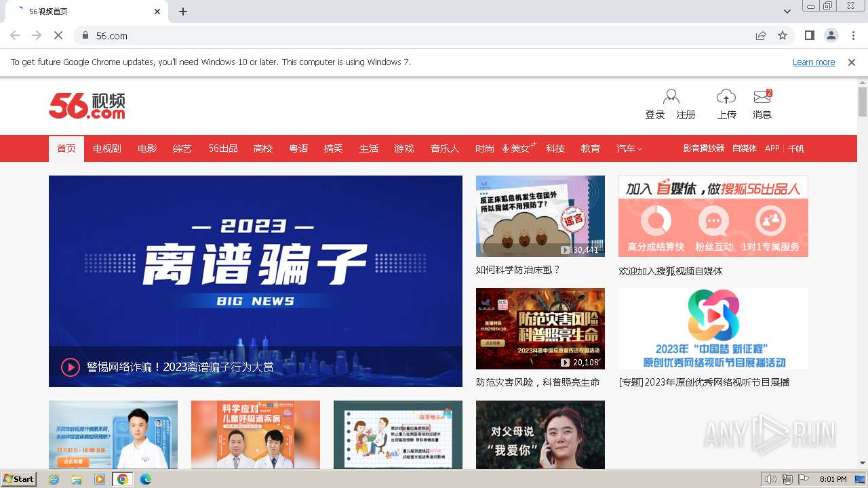The width and height of the screenshot is (868, 488).
Task: Open the Windows Start menu
Action: [18, 479]
